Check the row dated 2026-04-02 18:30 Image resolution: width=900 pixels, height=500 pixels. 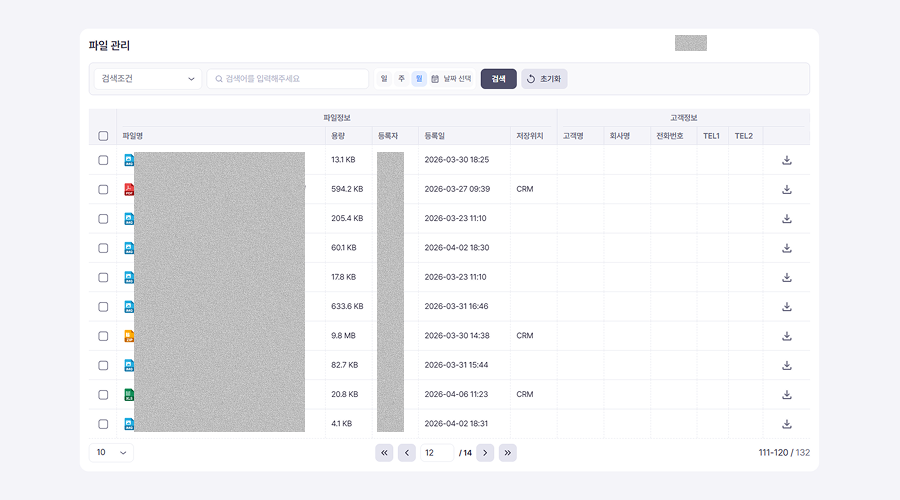coord(103,248)
